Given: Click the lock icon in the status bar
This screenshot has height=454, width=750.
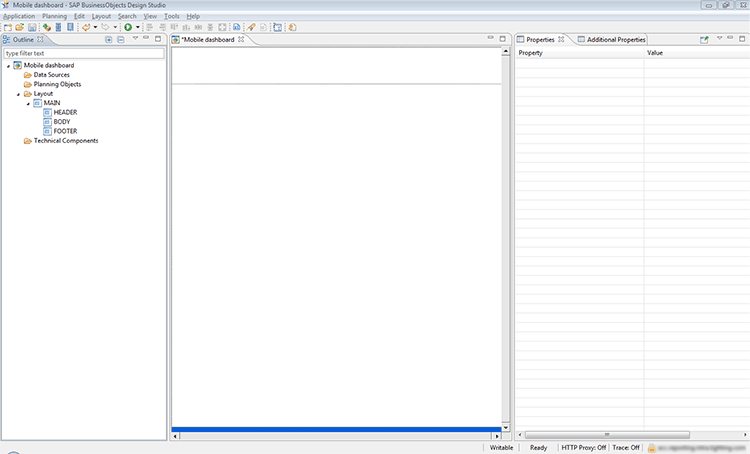Looking at the screenshot, I should (x=651, y=448).
